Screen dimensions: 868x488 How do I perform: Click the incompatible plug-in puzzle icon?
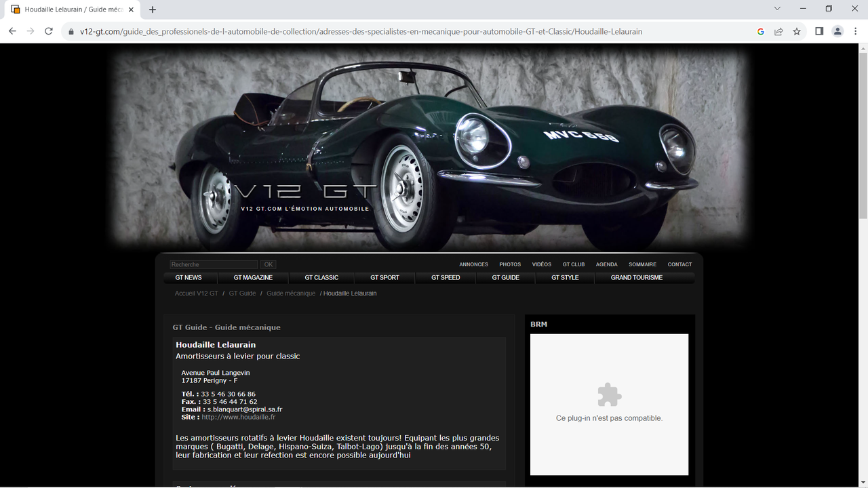609,394
